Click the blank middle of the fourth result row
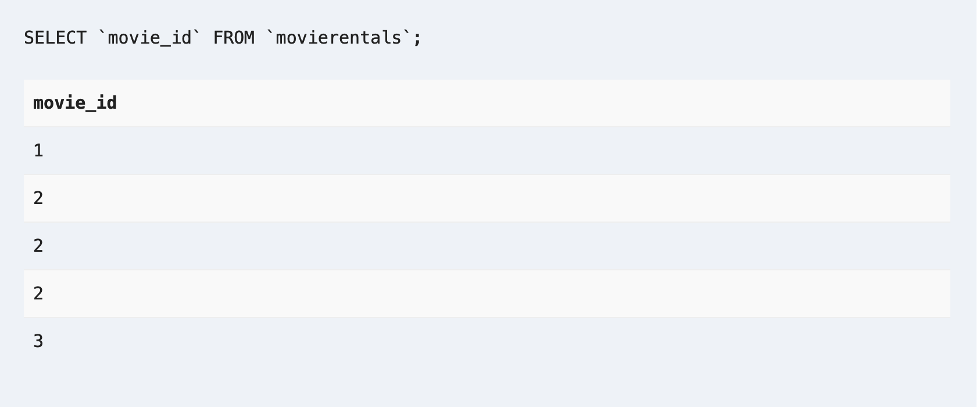The image size is (980, 407). click(x=487, y=294)
